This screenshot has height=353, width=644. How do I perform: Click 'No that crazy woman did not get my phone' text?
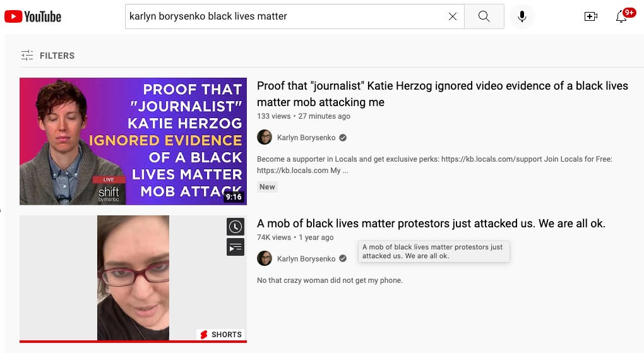point(330,280)
